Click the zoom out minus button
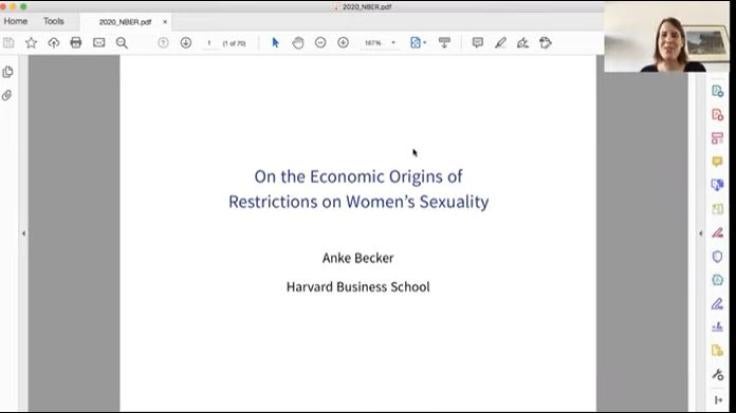Screen dimensions: 736x414 pyautogui.click(x=320, y=43)
